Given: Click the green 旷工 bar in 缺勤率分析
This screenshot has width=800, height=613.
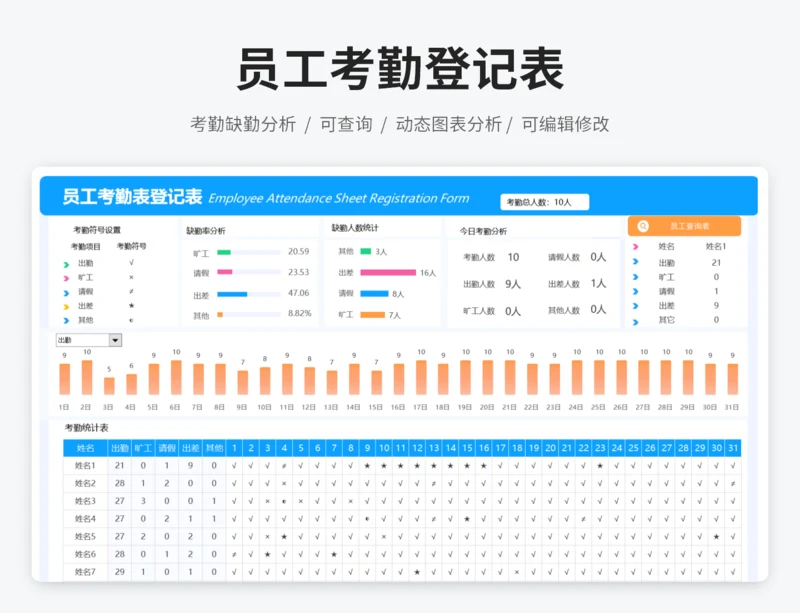Looking at the screenshot, I should tap(224, 252).
